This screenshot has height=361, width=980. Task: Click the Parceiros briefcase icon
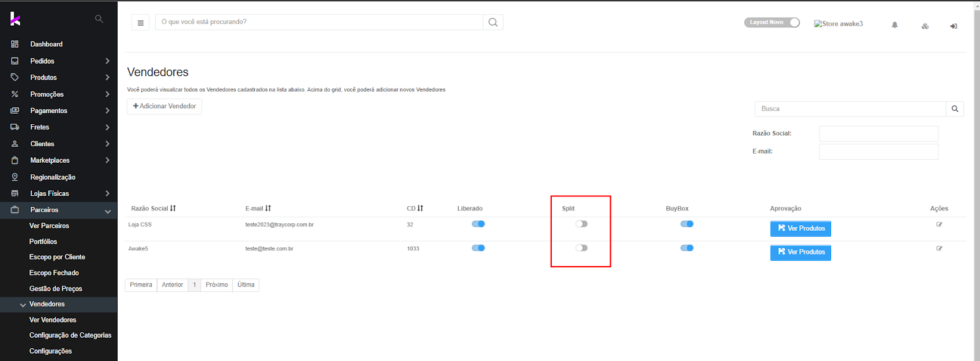(x=15, y=210)
